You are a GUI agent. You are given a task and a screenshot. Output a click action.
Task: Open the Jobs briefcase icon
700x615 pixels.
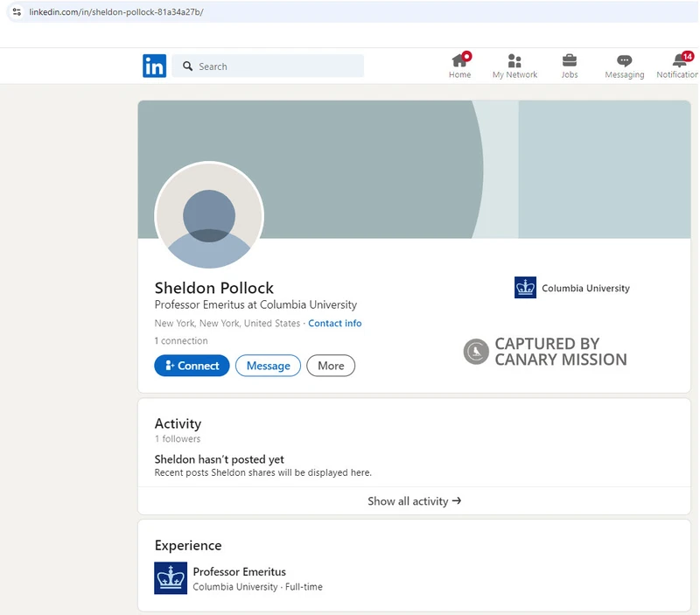(x=570, y=61)
